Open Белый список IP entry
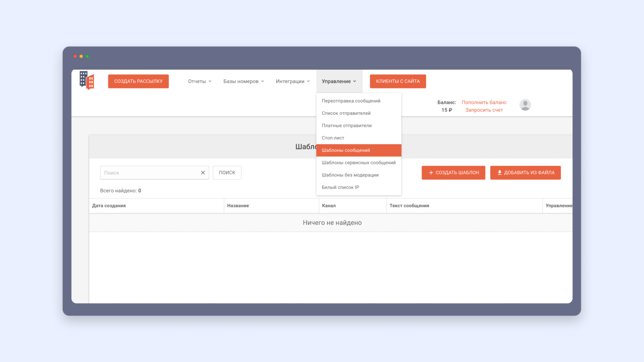The height and width of the screenshot is (362, 644). point(340,187)
